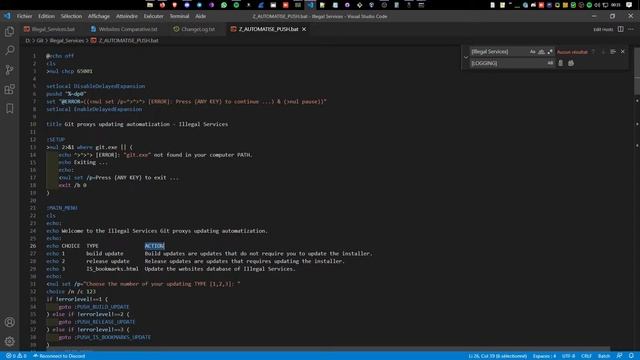Image resolution: width=640 pixels, height=360 pixels.
Task: Toggle Preserve Case in replace box
Action: pyautogui.click(x=550, y=63)
